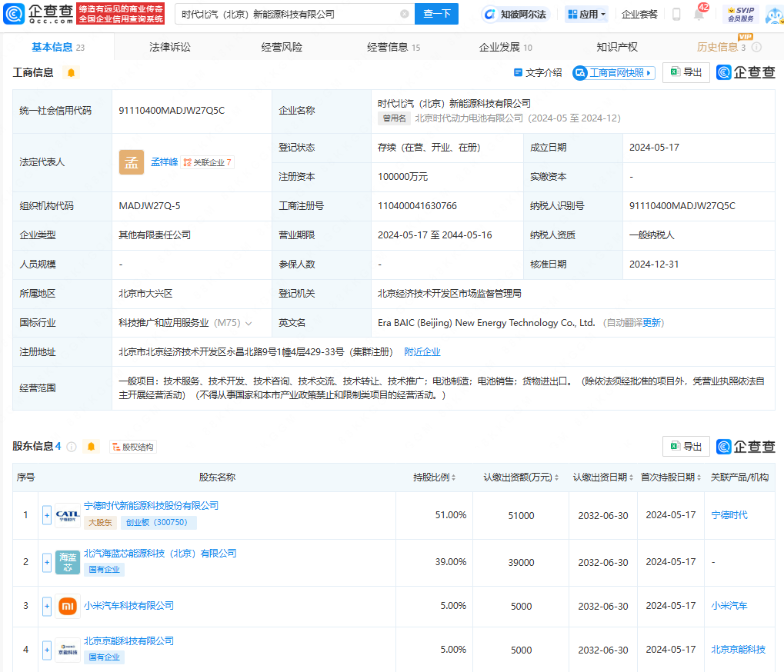Image resolution: width=784 pixels, height=672 pixels.
Task: Click the info icon next to 股东信息
Action: click(x=72, y=447)
